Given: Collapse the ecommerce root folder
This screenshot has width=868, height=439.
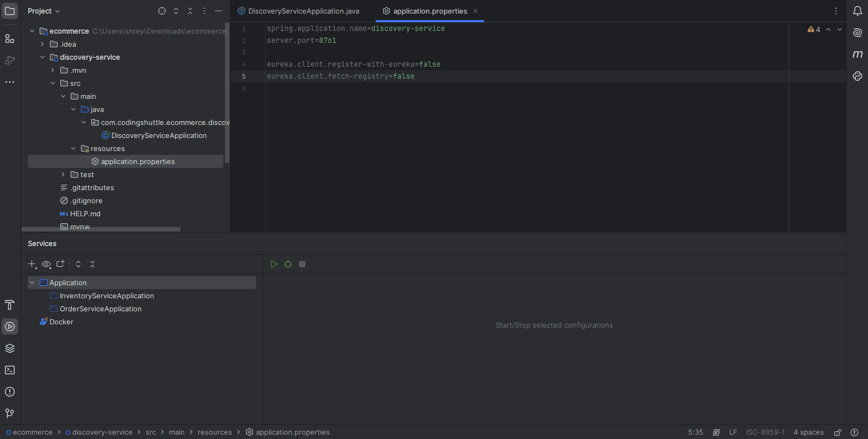Looking at the screenshot, I should pos(32,31).
